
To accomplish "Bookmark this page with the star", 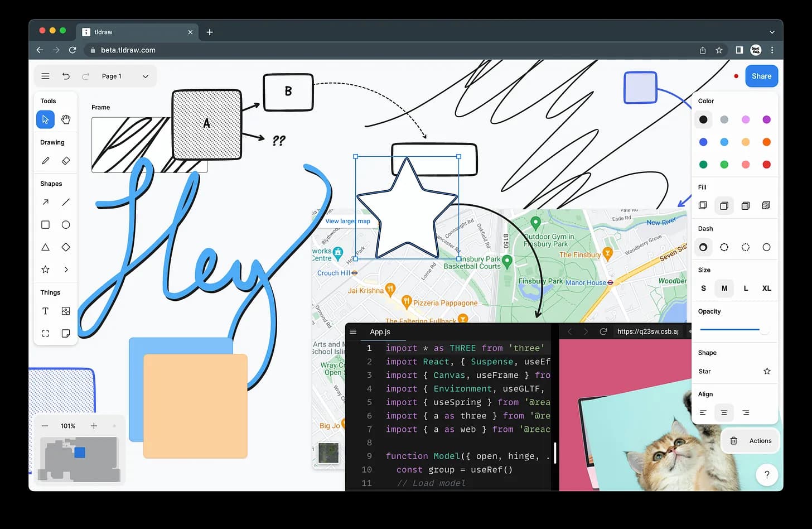I will (x=719, y=50).
